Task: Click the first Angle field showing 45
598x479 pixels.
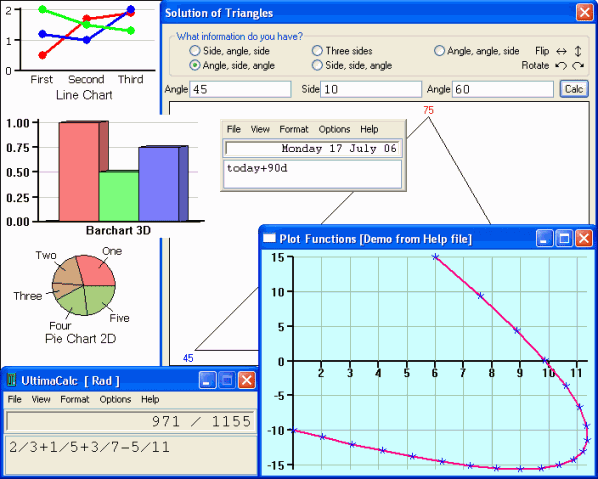Action: (240, 89)
